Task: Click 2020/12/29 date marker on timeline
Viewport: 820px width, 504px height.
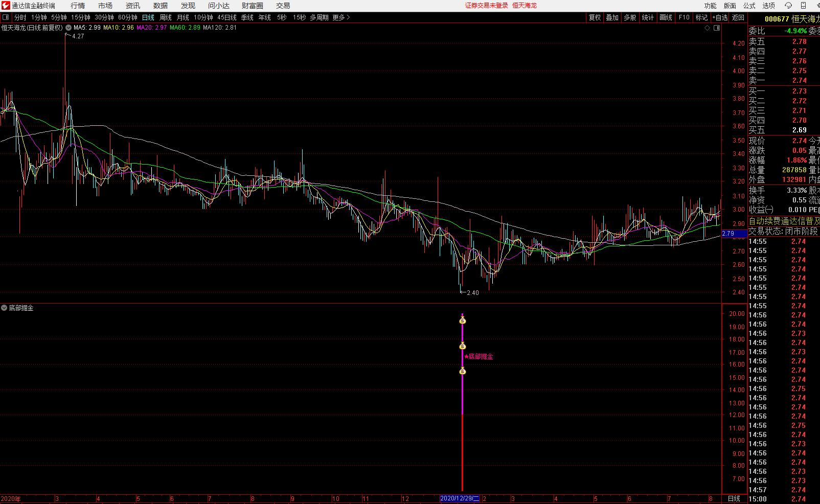Action: (460, 498)
